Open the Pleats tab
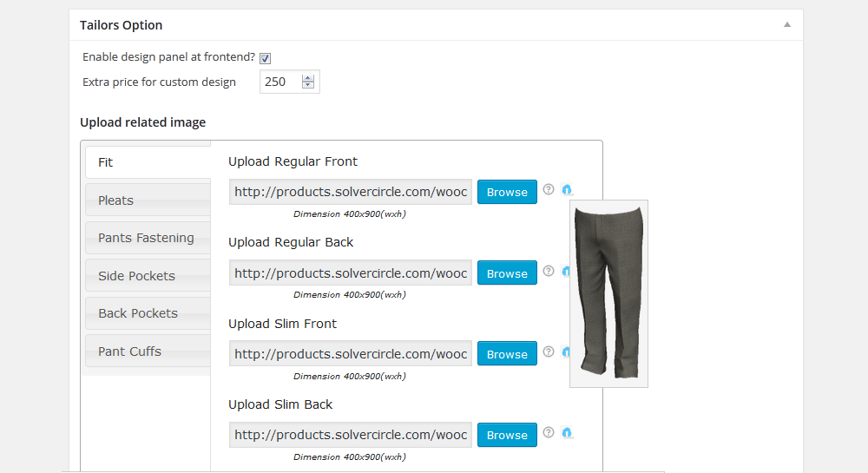Viewport: 868px width, 473px height. coord(148,200)
